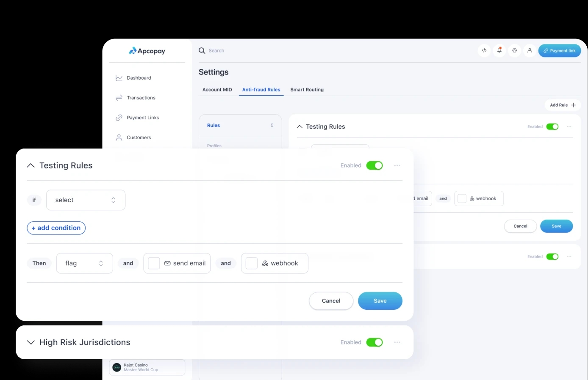Open more options for High Risk Jurisdictions
Image resolution: width=588 pixels, height=380 pixels.
[x=397, y=342]
